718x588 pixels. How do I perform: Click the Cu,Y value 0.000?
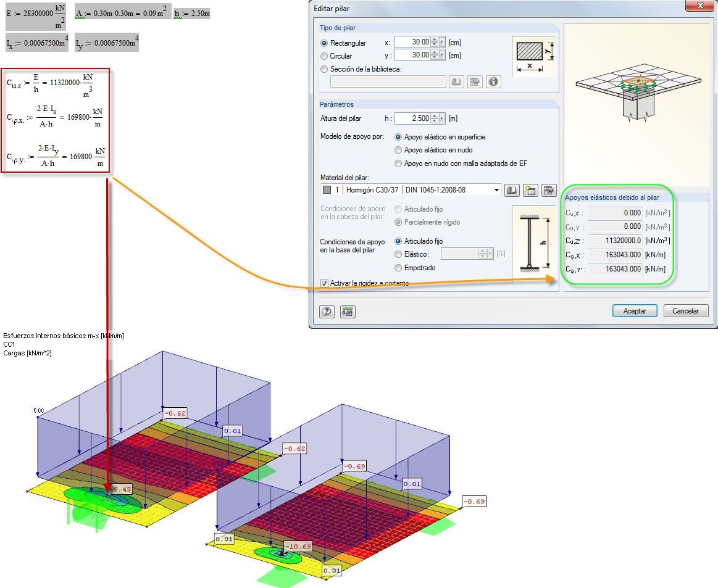615,226
